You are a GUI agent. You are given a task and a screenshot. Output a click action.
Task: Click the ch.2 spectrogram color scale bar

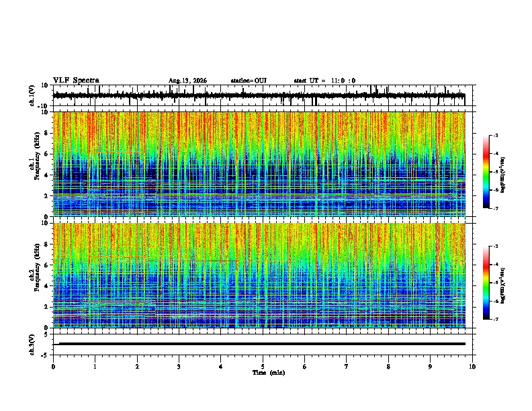(x=486, y=283)
